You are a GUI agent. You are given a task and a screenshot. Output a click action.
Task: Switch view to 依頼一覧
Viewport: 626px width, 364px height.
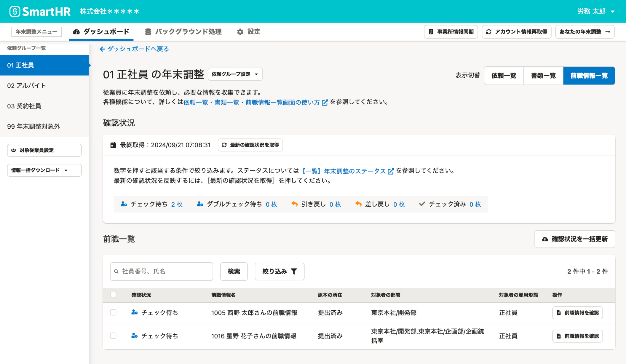504,76
